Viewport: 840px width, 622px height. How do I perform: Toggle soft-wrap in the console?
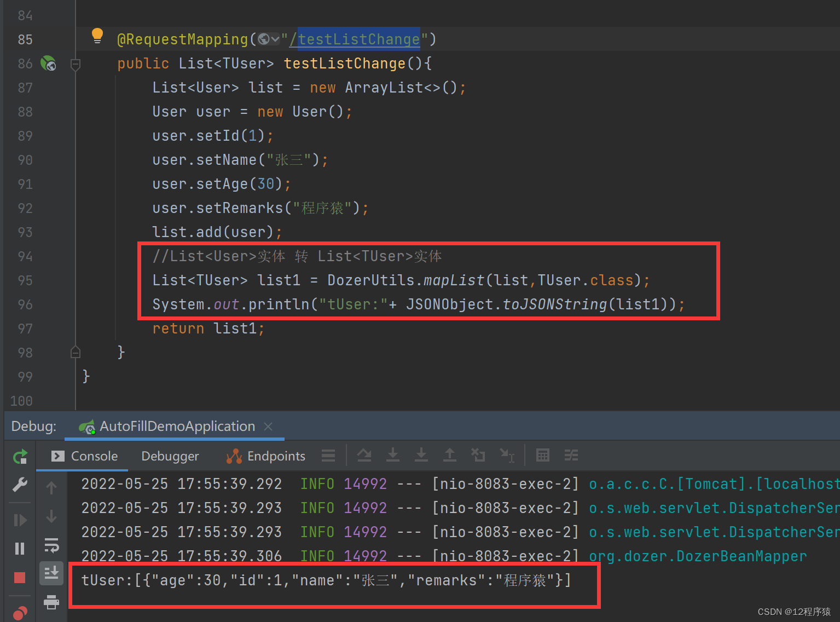click(x=51, y=545)
